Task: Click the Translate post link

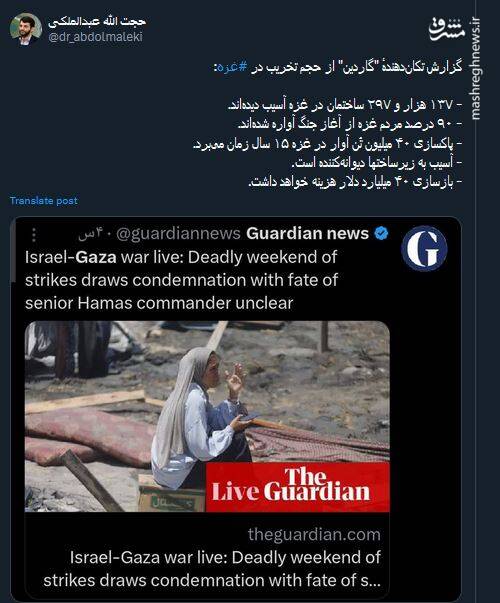Action: click(x=44, y=200)
